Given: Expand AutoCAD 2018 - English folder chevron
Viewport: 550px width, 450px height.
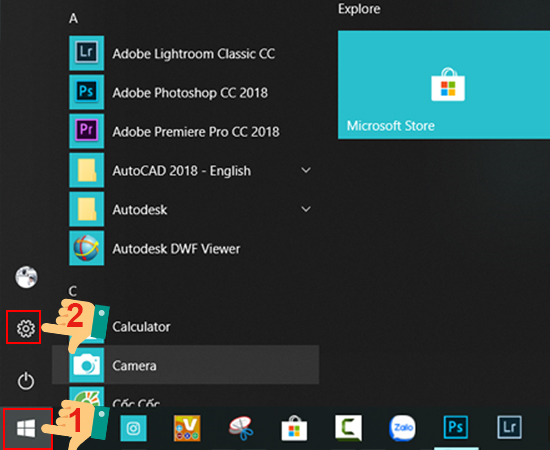Looking at the screenshot, I should coord(306,170).
